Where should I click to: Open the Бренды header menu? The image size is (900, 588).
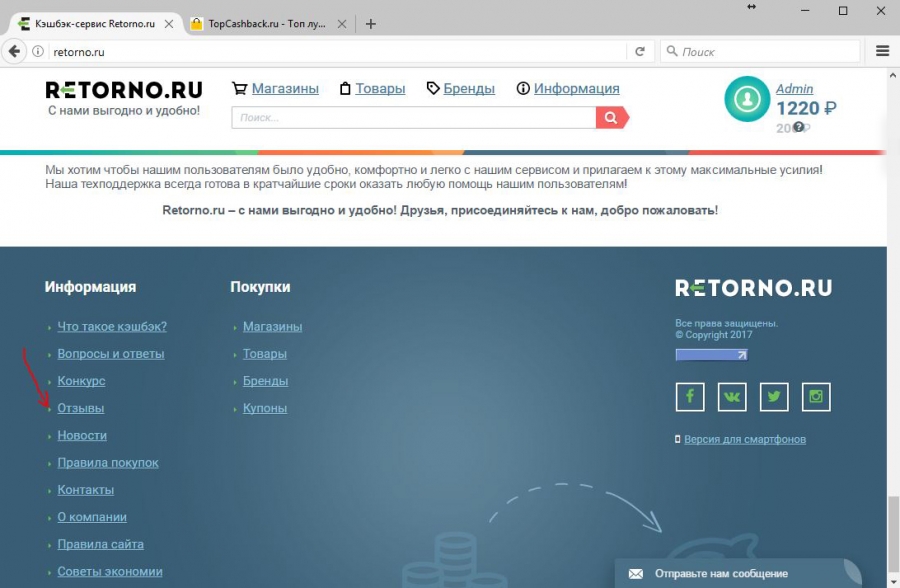point(469,88)
